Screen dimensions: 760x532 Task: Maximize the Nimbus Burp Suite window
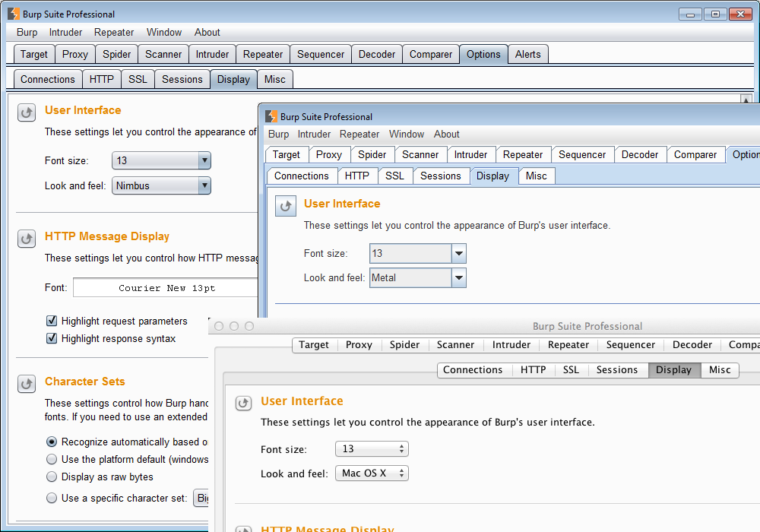point(715,14)
